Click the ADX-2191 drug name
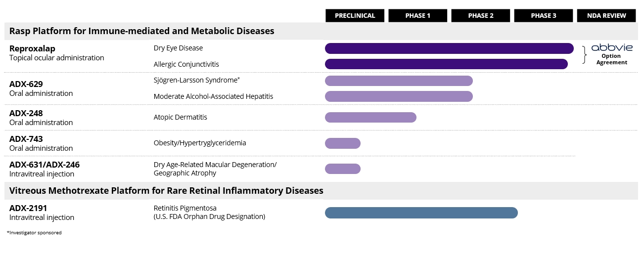 click(x=28, y=208)
